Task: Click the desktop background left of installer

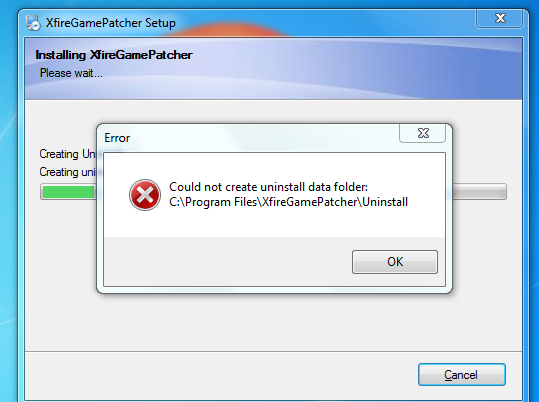Action: tap(8, 206)
